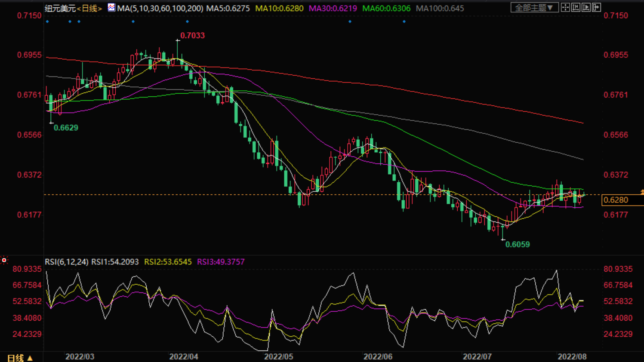Click the RSI(6,12,24) indicator label
The height and width of the screenshot is (362, 644).
[x=67, y=262]
